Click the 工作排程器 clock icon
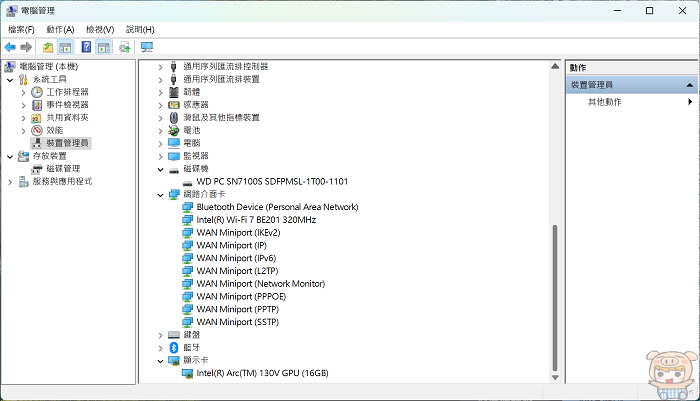Viewport: 700px width, 401px height. [37, 92]
